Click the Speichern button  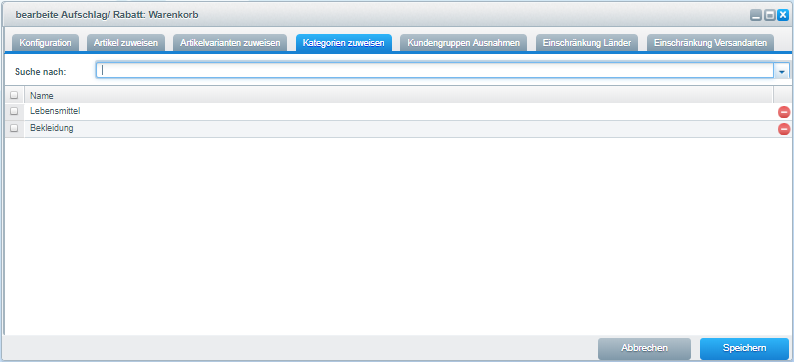pos(744,348)
